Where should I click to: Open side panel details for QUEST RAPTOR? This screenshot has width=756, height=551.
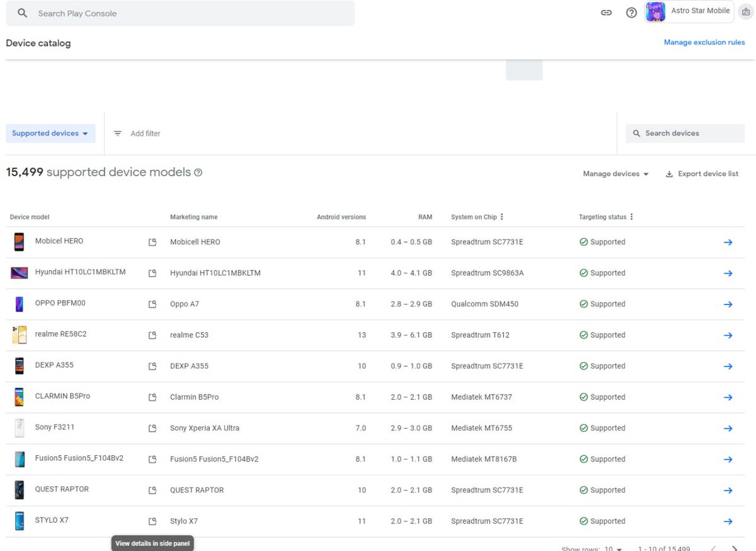pyautogui.click(x=152, y=490)
